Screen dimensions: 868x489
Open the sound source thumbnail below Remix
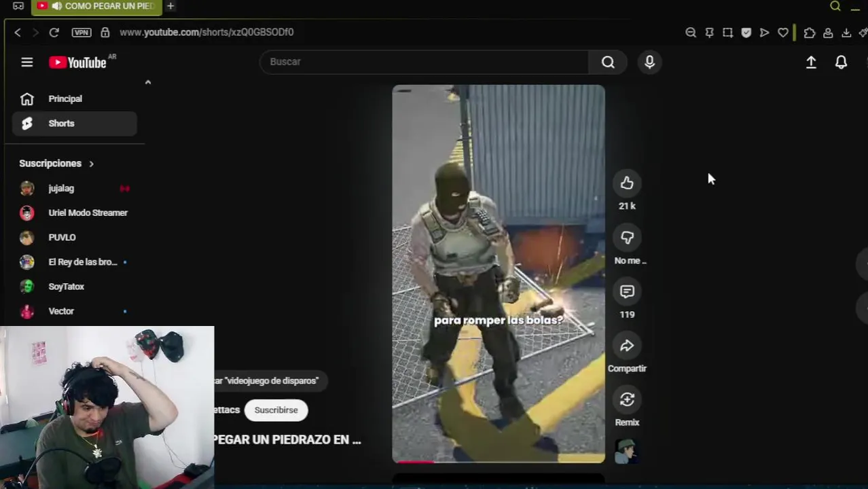(626, 451)
